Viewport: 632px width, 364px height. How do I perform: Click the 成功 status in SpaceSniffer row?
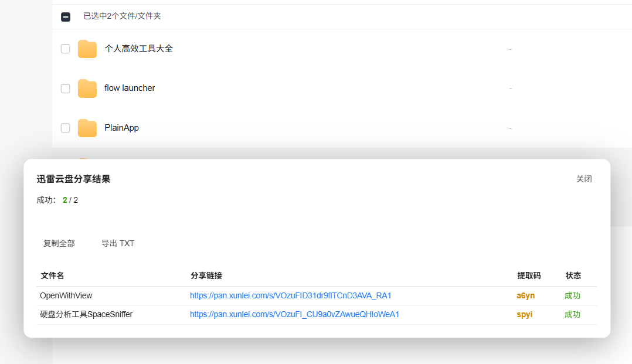pos(572,314)
